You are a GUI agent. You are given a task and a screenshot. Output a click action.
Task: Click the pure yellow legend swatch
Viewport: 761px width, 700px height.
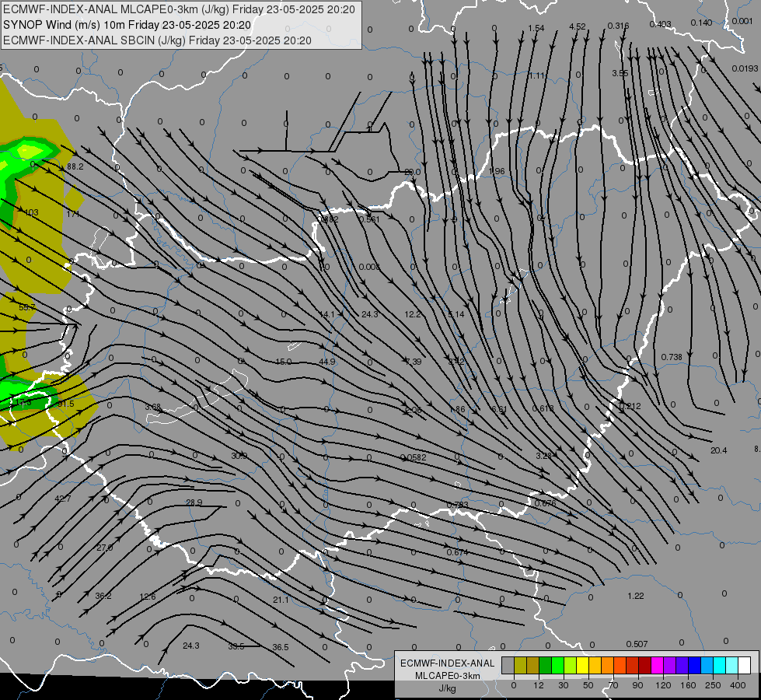(583, 665)
